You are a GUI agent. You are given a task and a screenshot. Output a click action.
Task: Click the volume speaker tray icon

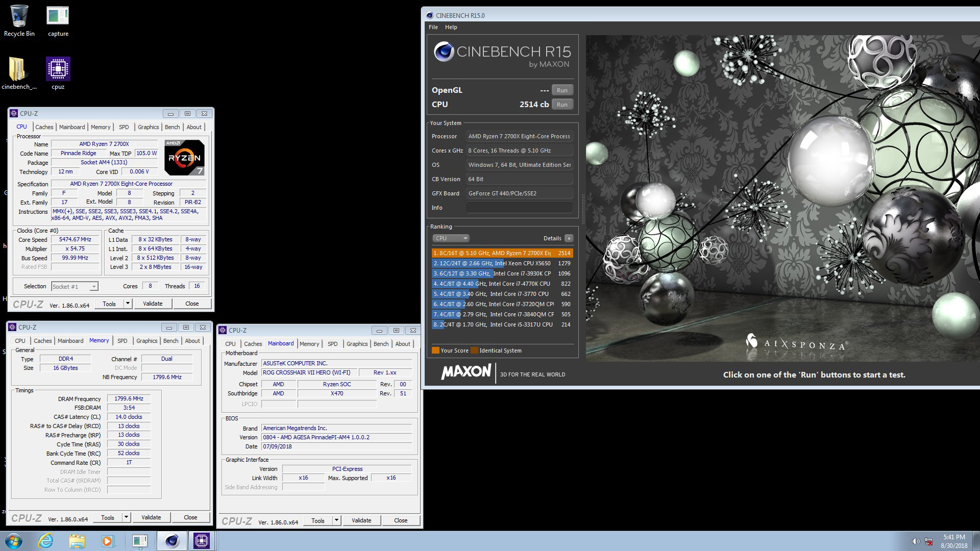pyautogui.click(x=916, y=541)
